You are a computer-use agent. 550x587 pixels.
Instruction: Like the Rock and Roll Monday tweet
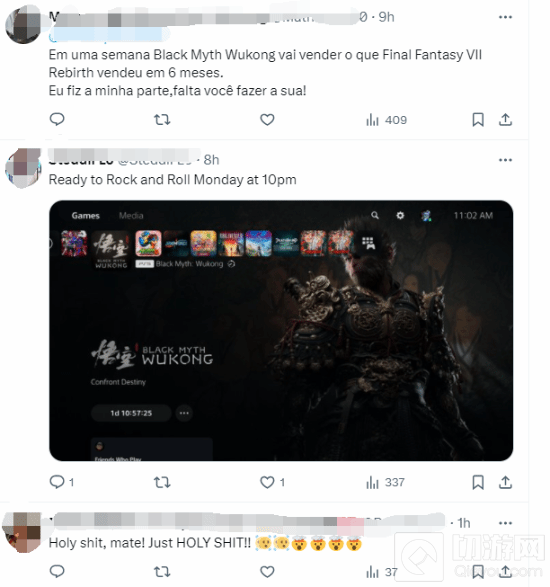tap(272, 482)
